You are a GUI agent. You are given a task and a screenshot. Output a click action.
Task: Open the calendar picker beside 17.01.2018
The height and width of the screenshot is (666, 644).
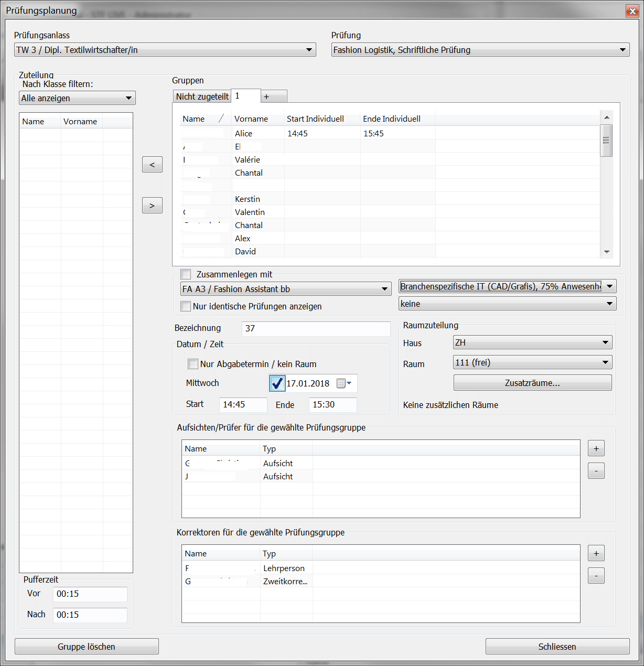[x=344, y=383]
